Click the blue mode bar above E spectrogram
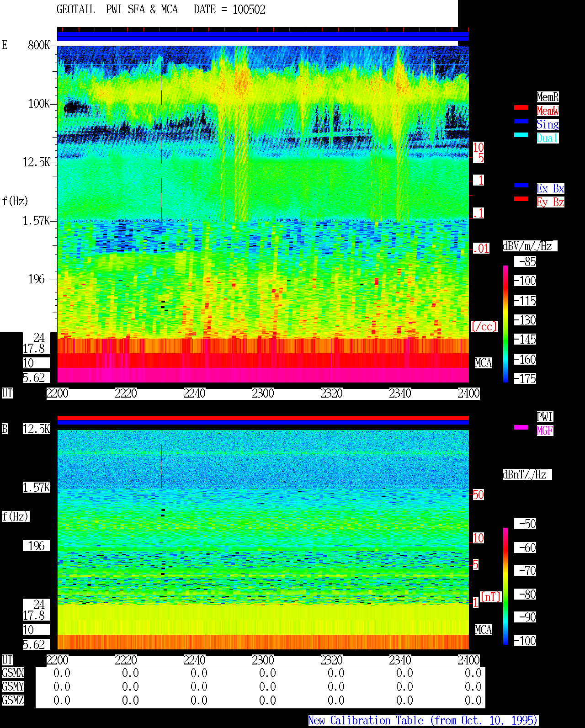The width and height of the screenshot is (585, 728). 263,37
